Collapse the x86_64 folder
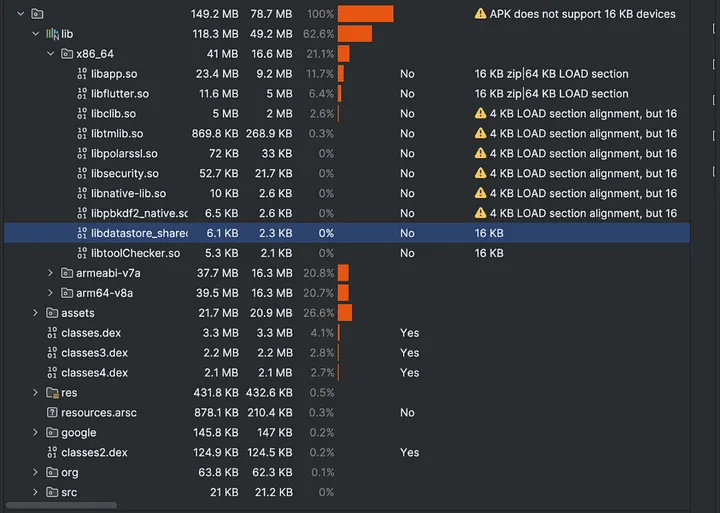This screenshot has width=720, height=513. pyautogui.click(x=51, y=54)
